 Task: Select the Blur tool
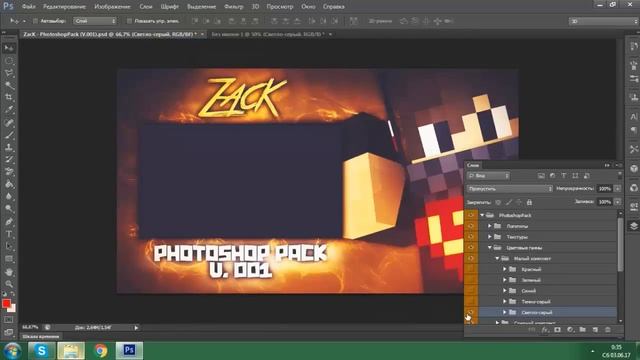coord(9,197)
